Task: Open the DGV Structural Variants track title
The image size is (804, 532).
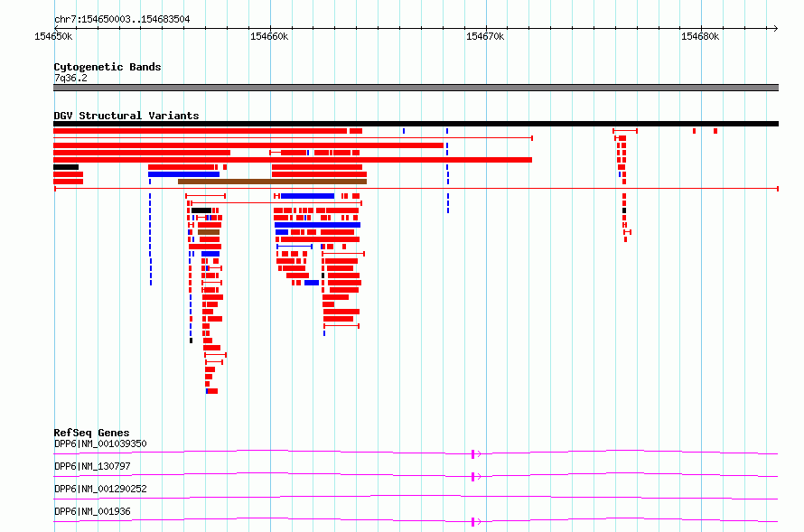Action: click(x=126, y=116)
